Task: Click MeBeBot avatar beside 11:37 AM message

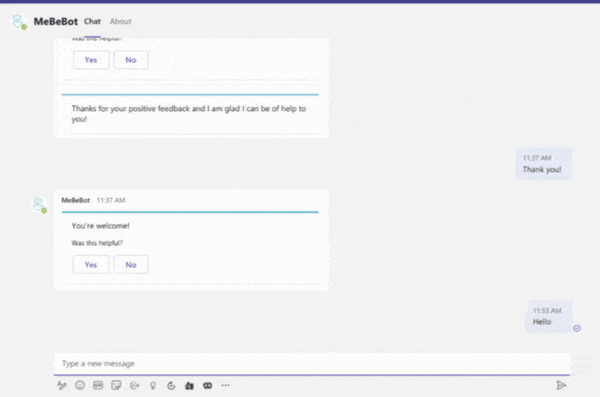Action: click(x=39, y=205)
